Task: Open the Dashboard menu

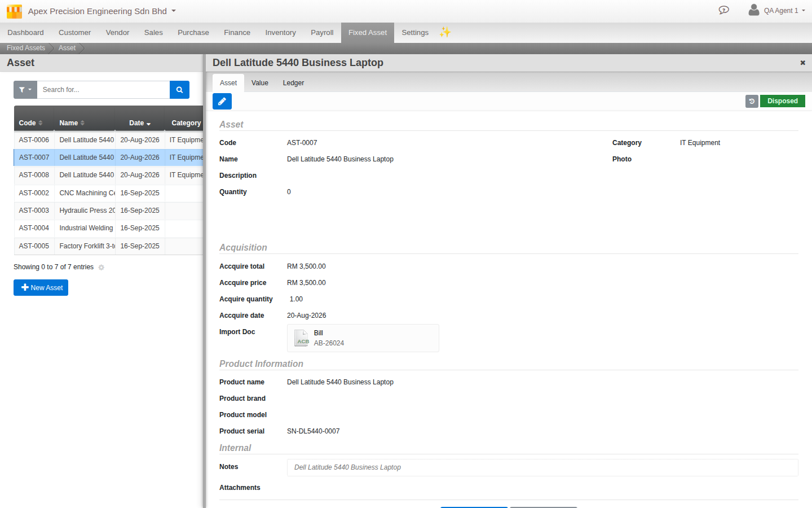Action: 25,33
